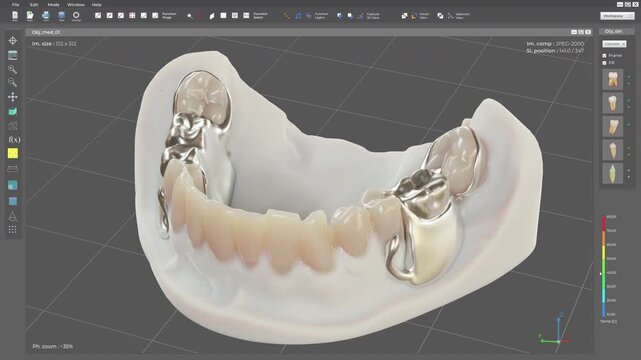
Task: Open the File menu
Action: coord(16,5)
